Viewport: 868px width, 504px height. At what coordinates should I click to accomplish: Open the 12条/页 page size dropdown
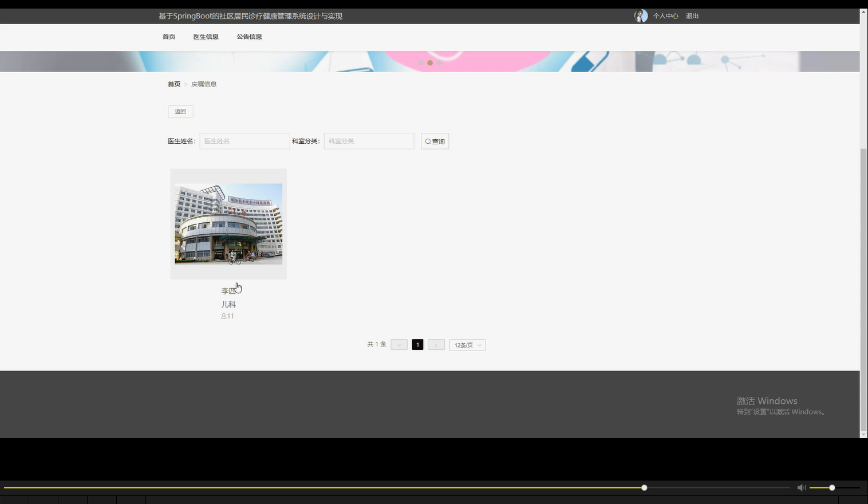point(467,344)
